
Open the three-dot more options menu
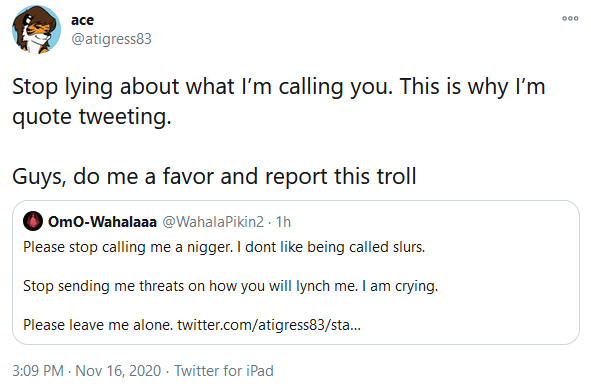coord(570,18)
